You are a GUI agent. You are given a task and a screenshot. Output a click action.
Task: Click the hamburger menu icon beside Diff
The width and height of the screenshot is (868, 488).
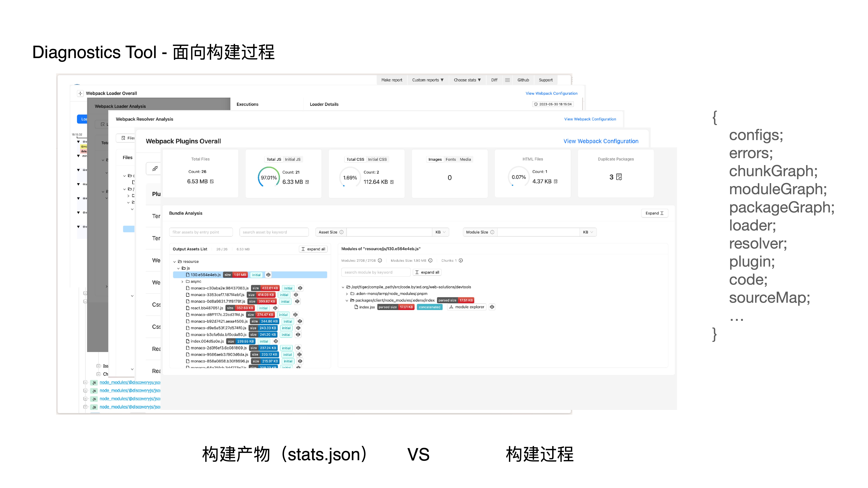click(507, 80)
